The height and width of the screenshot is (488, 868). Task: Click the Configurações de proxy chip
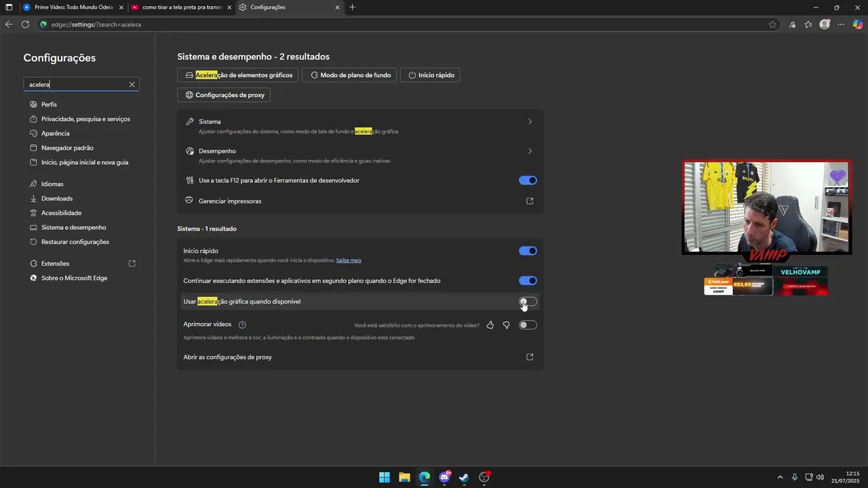pos(224,95)
